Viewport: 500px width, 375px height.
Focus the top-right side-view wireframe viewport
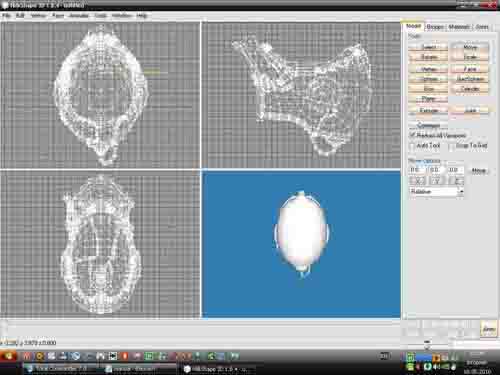pyautogui.click(x=301, y=95)
